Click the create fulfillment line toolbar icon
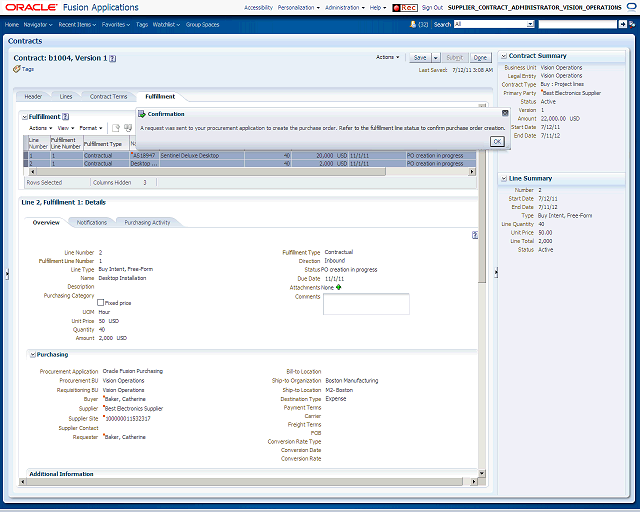Image resolution: width=640 pixels, height=512 pixels. [x=116, y=128]
